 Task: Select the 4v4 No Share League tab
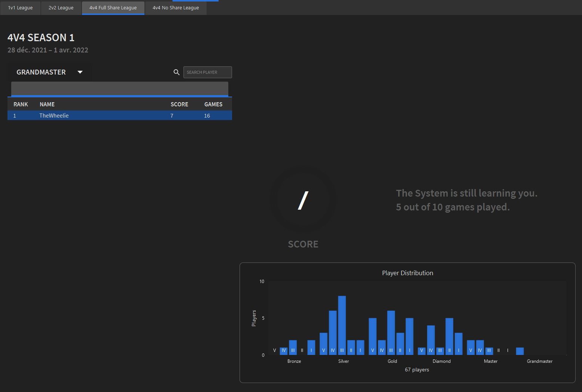tap(176, 8)
